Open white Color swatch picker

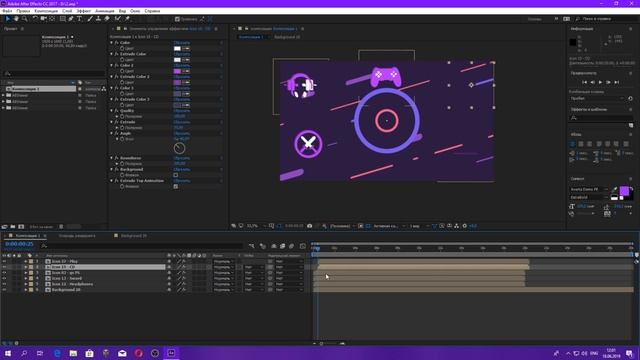(177, 49)
